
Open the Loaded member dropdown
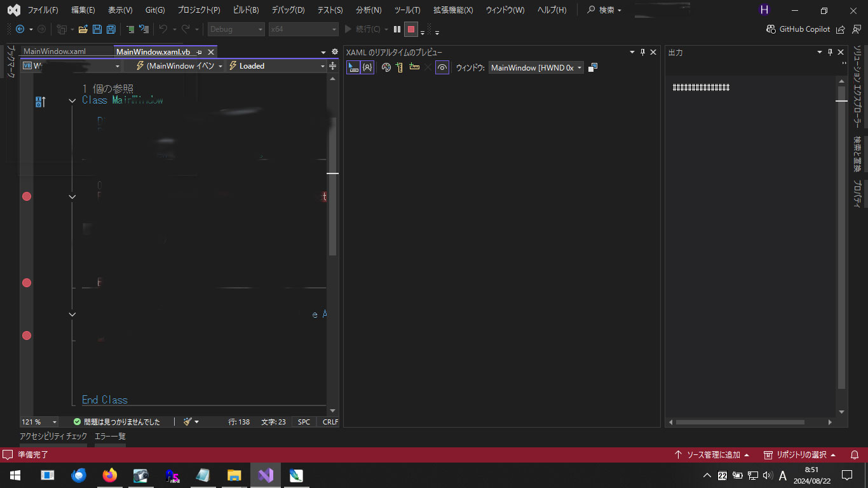click(276, 66)
